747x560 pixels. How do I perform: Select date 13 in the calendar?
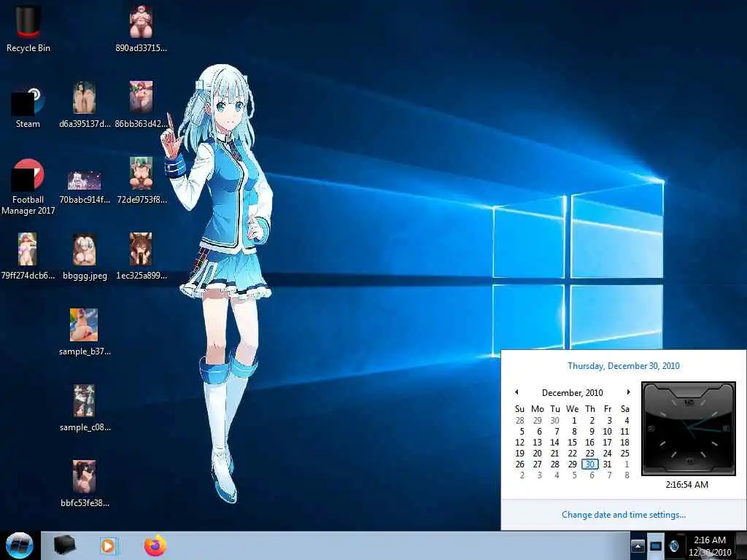pyautogui.click(x=538, y=443)
